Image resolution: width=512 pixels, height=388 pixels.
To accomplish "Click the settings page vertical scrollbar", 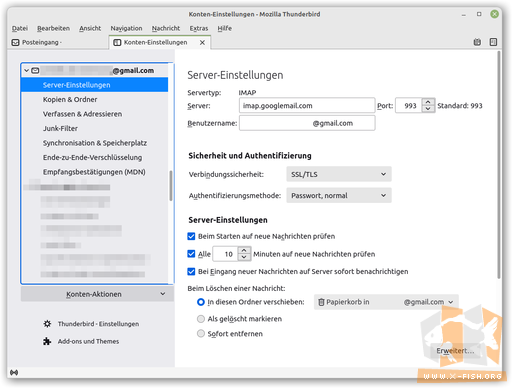I will [499, 165].
